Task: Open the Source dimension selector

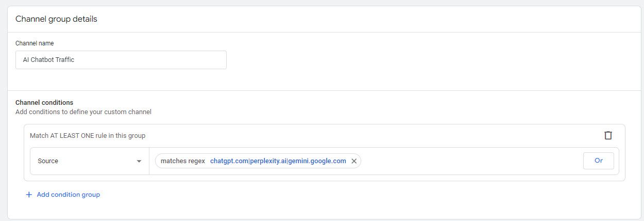Action: 89,161
